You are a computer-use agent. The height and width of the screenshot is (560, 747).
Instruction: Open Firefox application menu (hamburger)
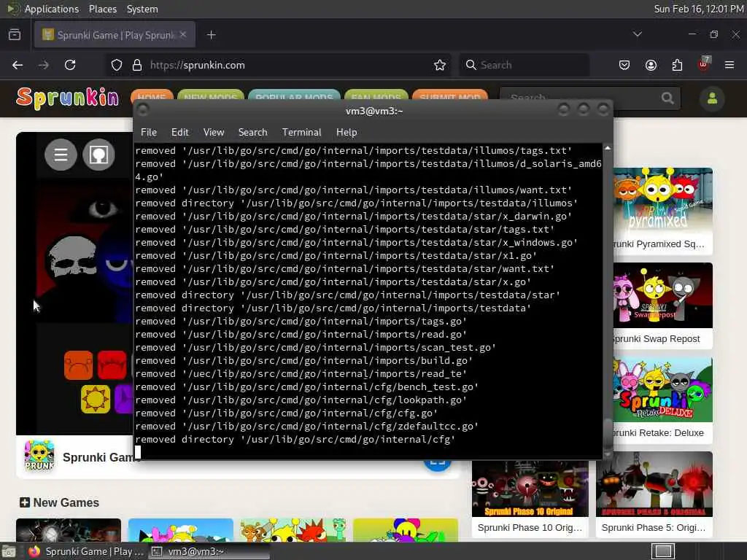(x=729, y=65)
